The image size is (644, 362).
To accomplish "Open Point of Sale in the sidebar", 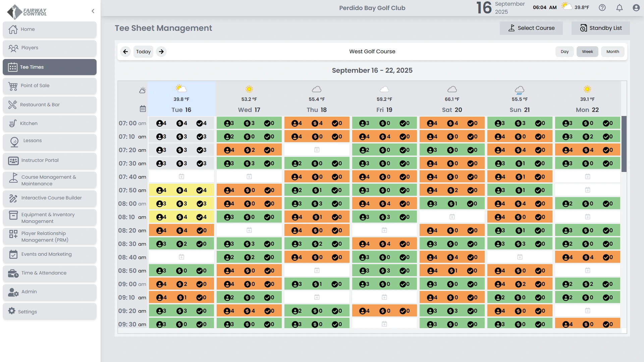I will pyautogui.click(x=50, y=86).
